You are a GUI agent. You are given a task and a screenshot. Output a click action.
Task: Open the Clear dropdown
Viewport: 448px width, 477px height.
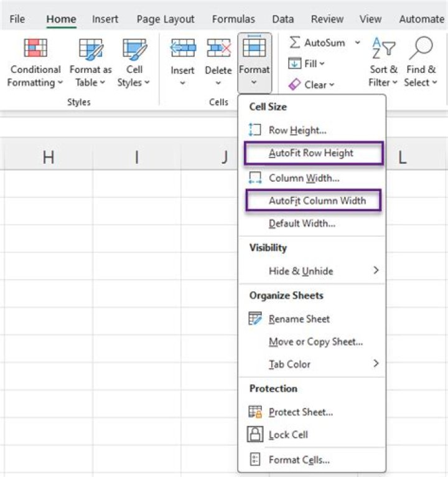click(x=312, y=84)
